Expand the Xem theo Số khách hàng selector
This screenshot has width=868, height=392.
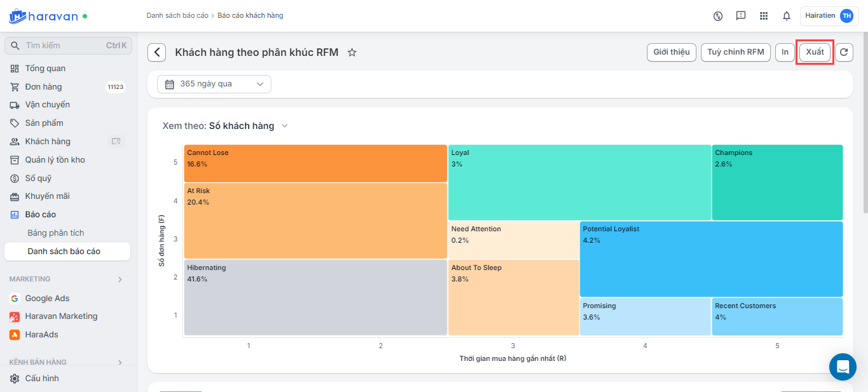point(284,126)
